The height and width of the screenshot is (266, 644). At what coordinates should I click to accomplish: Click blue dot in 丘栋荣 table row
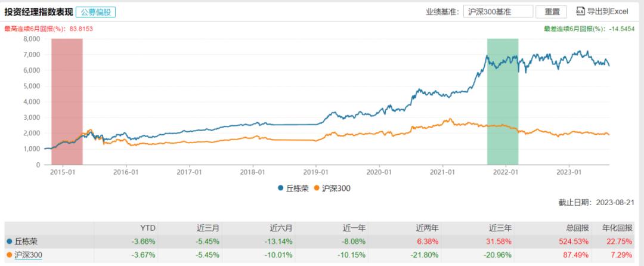(8, 241)
